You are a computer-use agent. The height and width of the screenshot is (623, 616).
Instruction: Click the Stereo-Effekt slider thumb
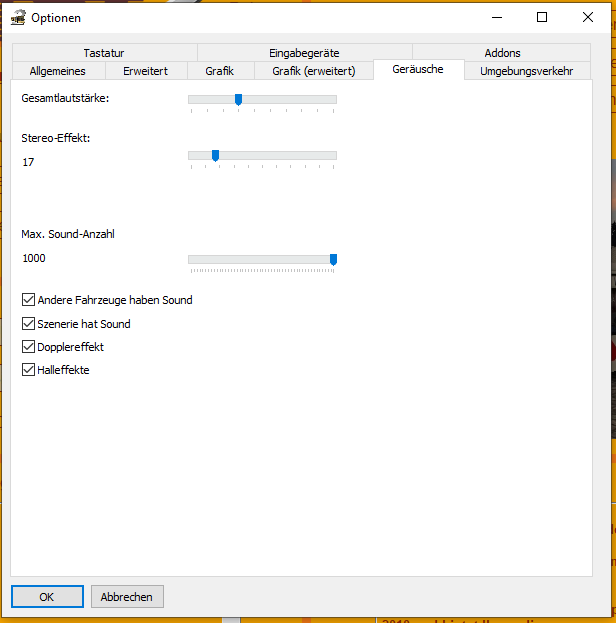click(215, 155)
